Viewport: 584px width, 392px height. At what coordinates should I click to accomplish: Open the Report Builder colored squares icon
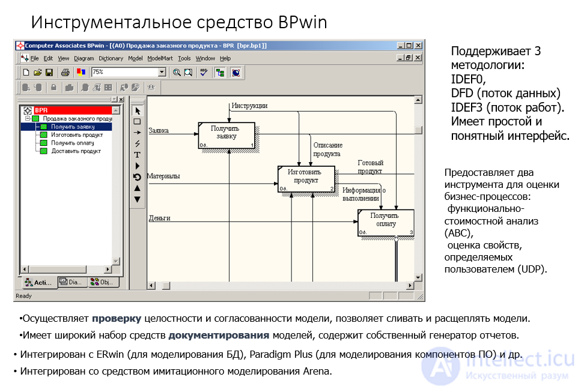click(81, 72)
